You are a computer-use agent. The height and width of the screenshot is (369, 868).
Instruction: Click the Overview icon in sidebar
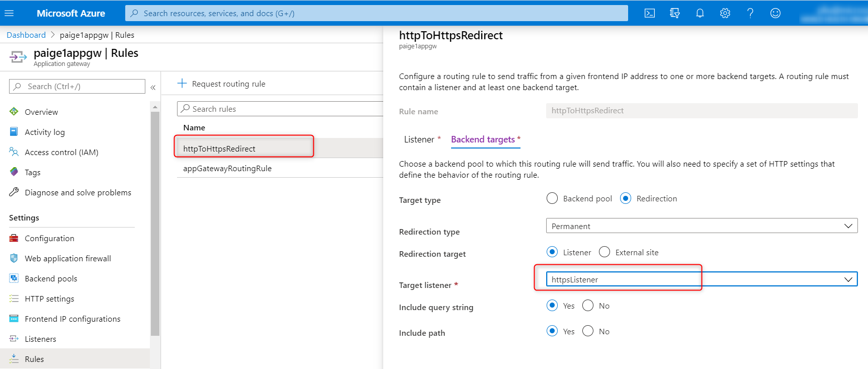click(14, 111)
